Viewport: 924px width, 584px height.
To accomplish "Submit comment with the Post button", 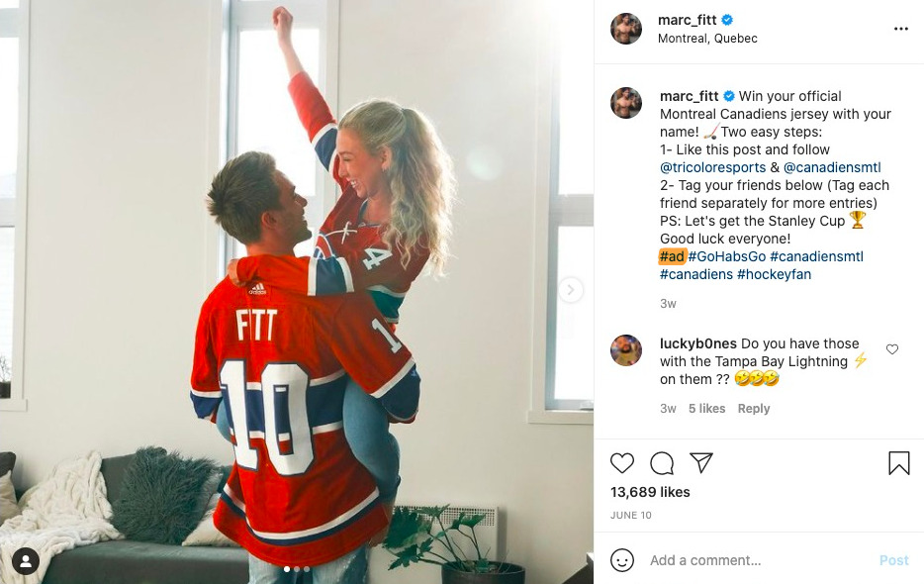I will tap(893, 560).
